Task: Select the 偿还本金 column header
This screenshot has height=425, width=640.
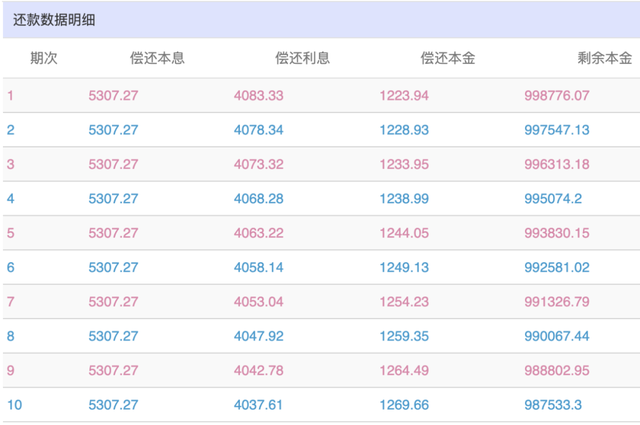Action: pos(448,58)
